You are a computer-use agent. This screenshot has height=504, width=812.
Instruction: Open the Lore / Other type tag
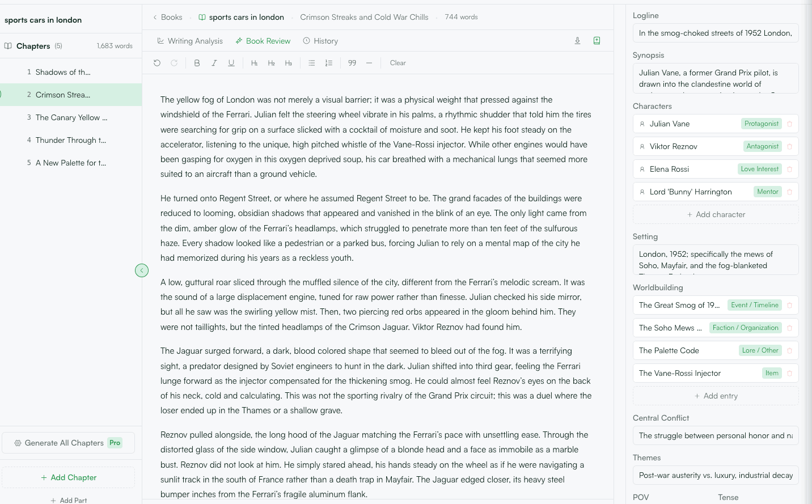[760, 350]
